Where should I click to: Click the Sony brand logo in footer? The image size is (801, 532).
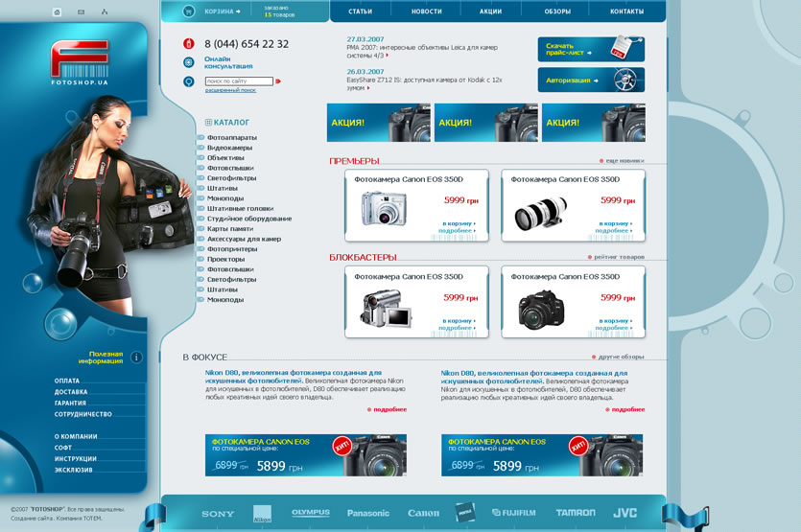click(218, 514)
